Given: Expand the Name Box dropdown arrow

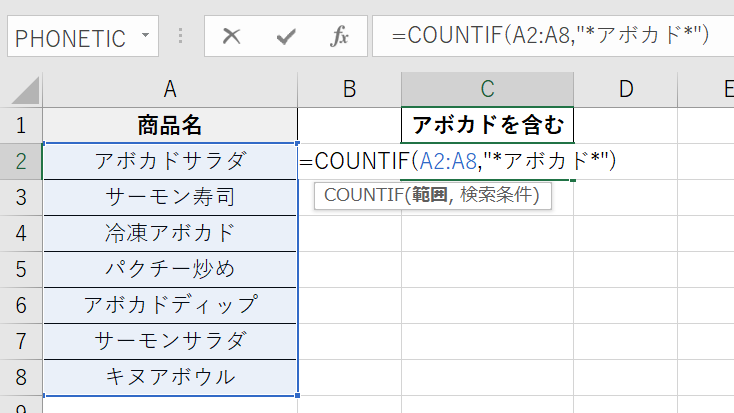Looking at the screenshot, I should 146,36.
